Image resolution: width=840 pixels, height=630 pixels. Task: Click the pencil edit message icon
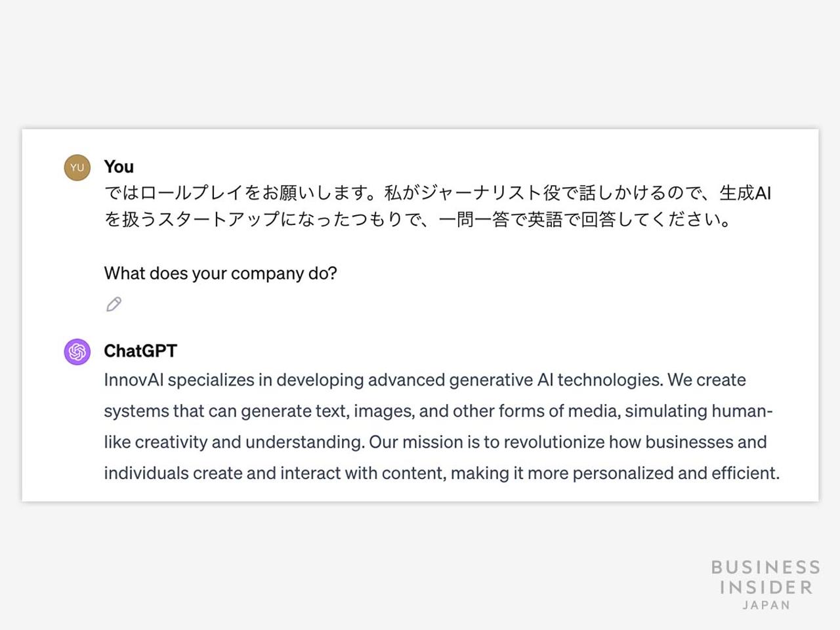(114, 304)
